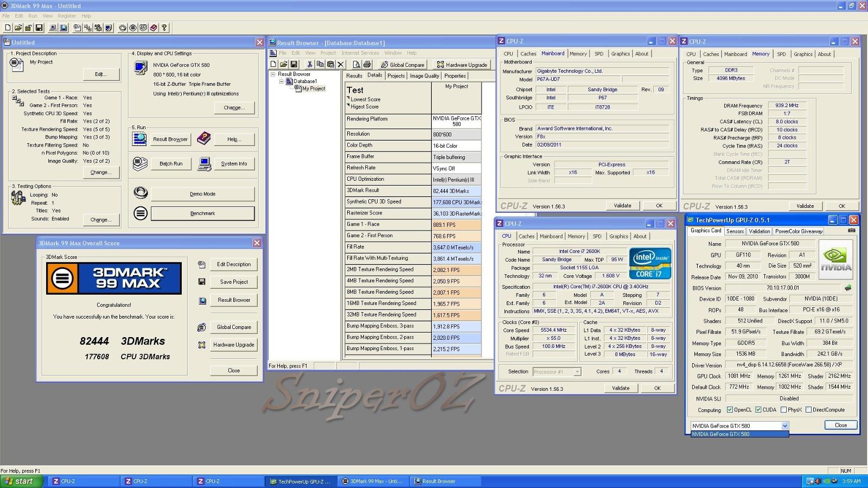Click Cut scissors icon in Result Browser toolbar
Screen dimensions: 868x488
point(309,64)
